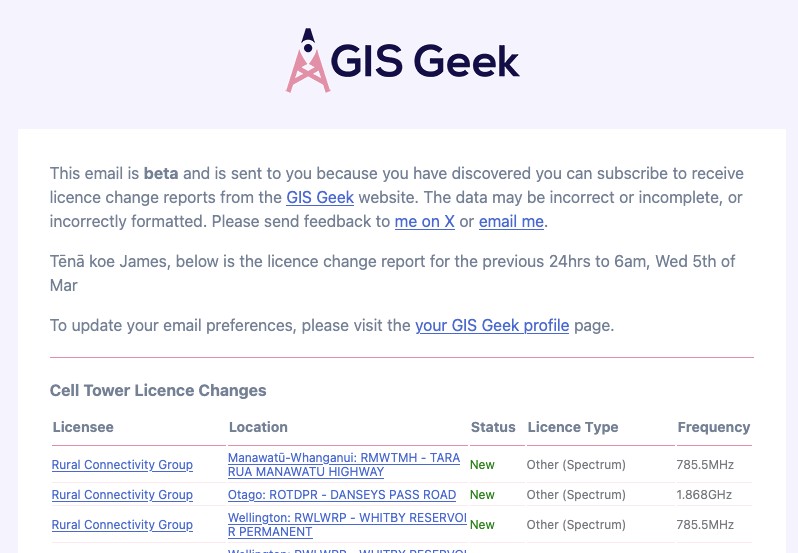Click the Licence Type column header
The height and width of the screenshot is (553, 798).
pyautogui.click(x=573, y=427)
